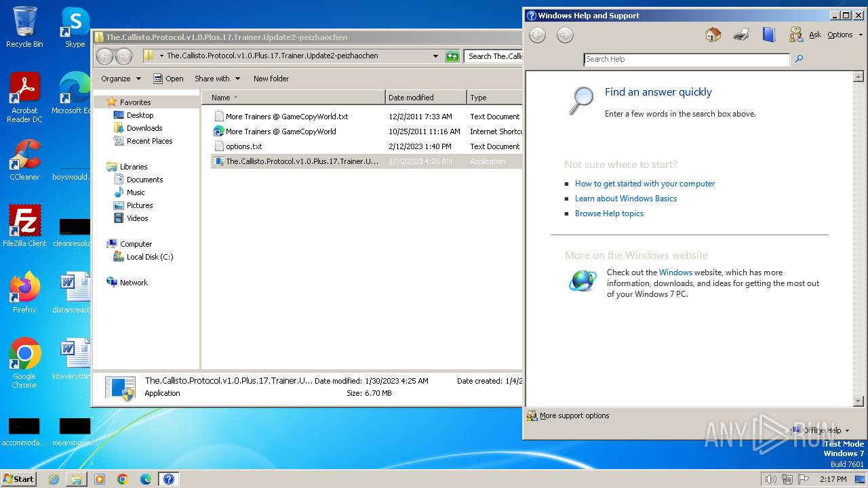Viewport: 868px width, 488px height.
Task: Open Learn about Windows Basics link
Action: tap(626, 199)
